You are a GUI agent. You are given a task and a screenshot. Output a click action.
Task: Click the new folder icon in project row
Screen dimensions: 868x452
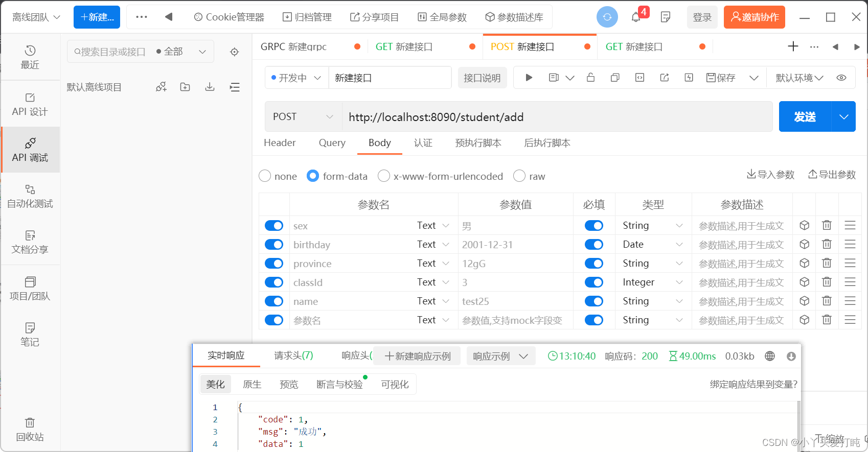click(x=185, y=87)
